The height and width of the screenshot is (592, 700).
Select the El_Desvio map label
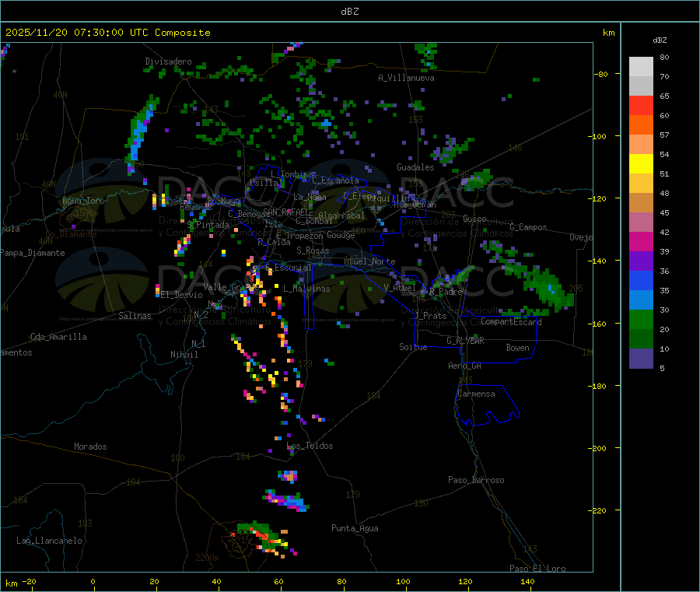(x=181, y=295)
